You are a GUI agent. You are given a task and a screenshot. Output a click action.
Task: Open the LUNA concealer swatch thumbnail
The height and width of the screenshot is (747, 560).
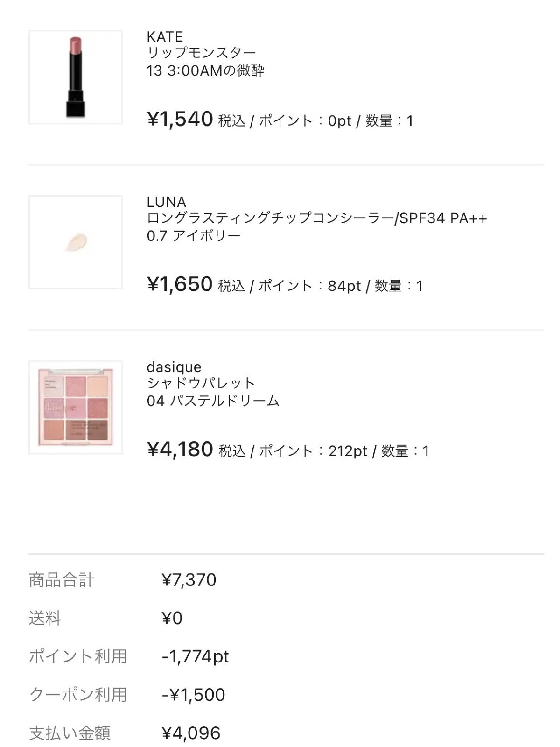(x=76, y=242)
